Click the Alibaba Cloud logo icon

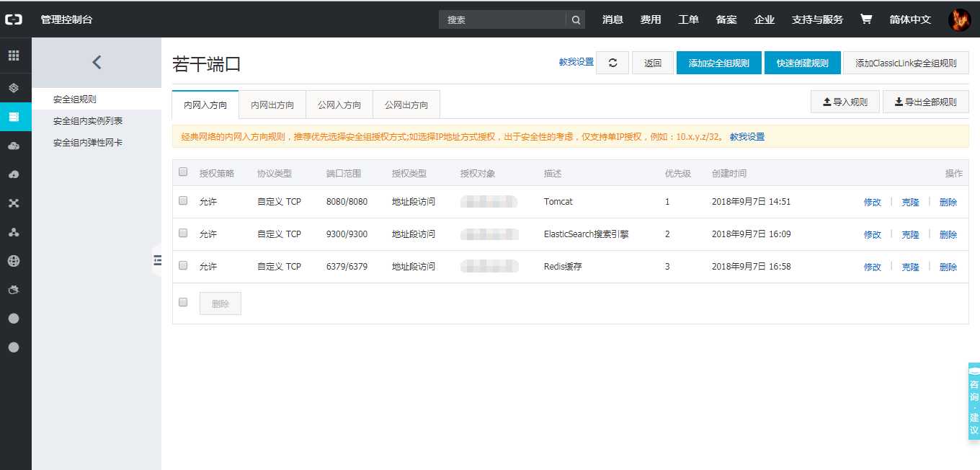(14, 19)
